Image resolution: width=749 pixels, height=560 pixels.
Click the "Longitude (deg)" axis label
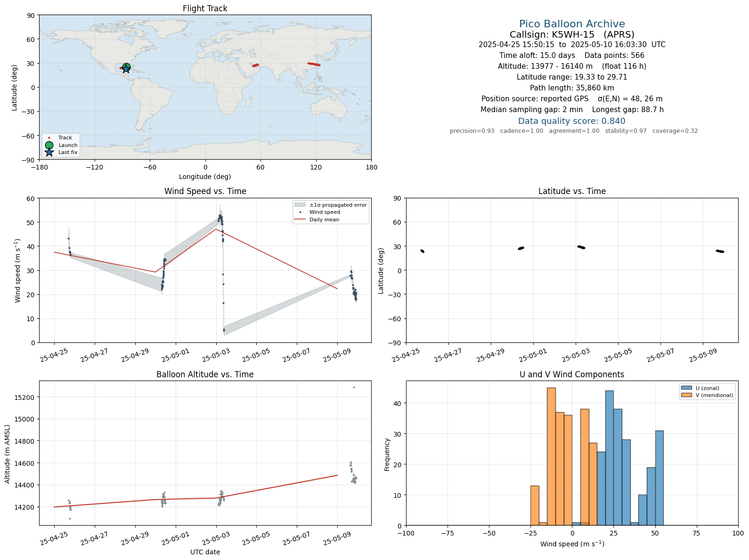click(x=205, y=177)
